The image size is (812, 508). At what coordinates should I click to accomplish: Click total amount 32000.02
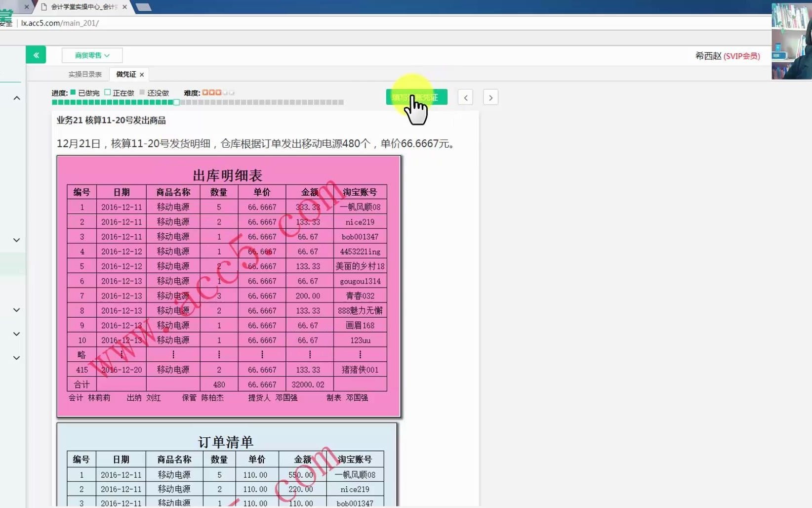tap(308, 384)
